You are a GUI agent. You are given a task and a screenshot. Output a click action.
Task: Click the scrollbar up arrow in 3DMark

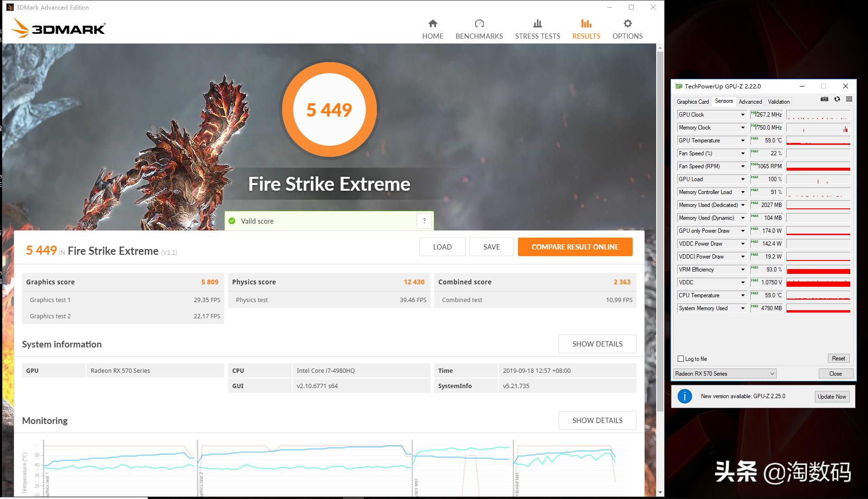pos(660,48)
